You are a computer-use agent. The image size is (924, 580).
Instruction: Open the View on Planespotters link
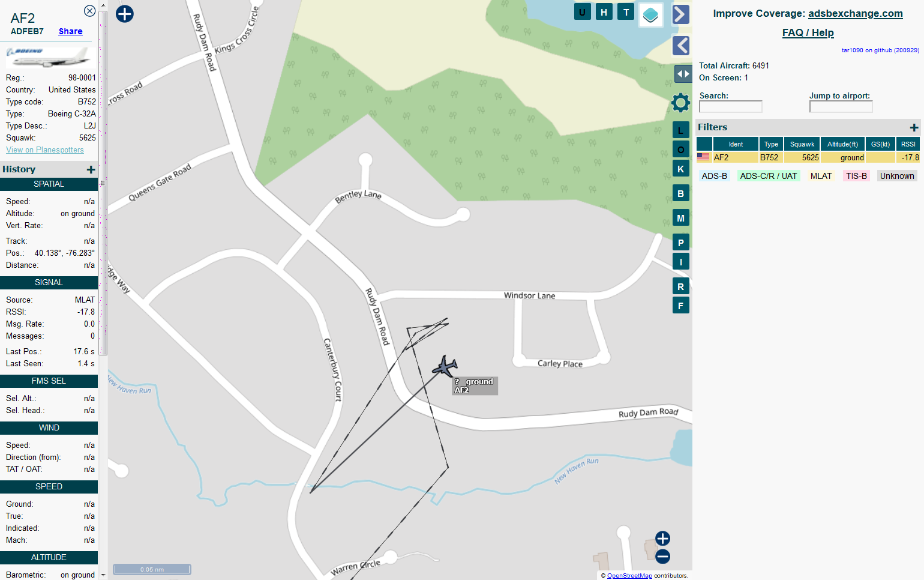coord(45,150)
